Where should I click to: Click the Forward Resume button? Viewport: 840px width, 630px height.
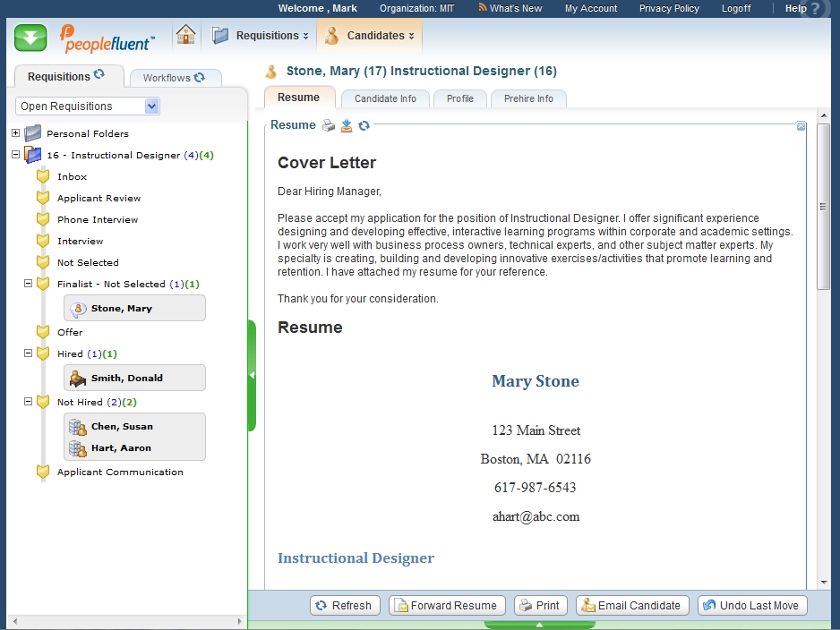[x=447, y=606]
